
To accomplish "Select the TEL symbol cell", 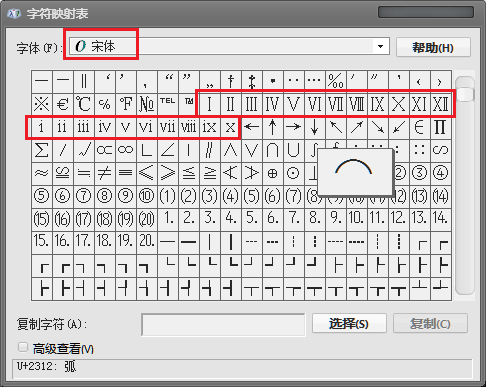I will (168, 104).
